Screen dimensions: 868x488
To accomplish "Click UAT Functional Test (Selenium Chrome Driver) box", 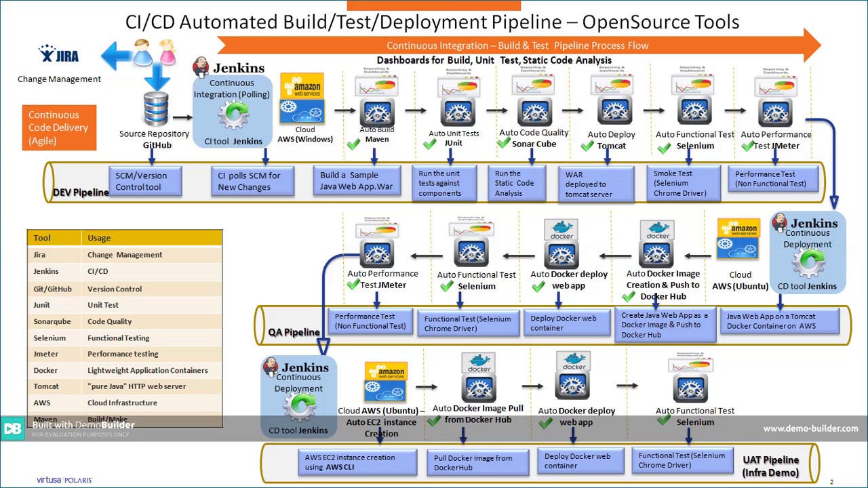I will 683,460.
